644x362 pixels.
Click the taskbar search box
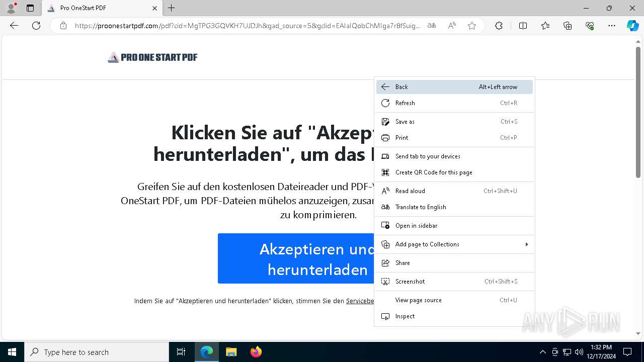(97, 352)
